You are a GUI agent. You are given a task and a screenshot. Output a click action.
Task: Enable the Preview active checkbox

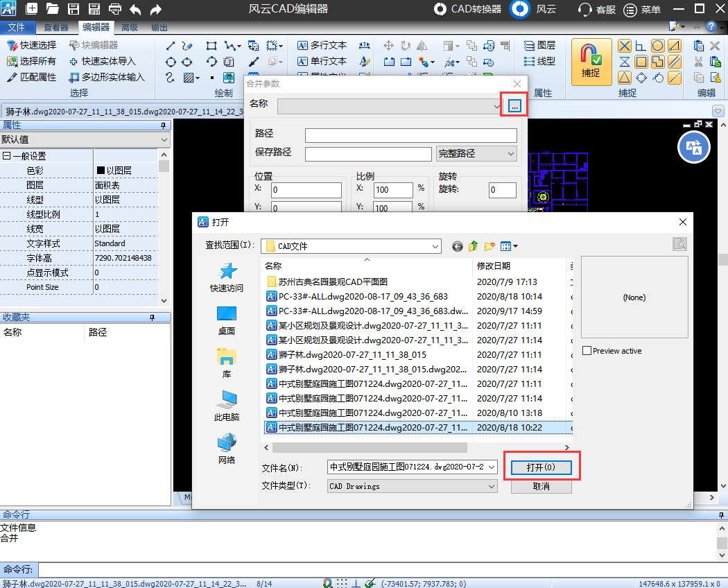587,351
